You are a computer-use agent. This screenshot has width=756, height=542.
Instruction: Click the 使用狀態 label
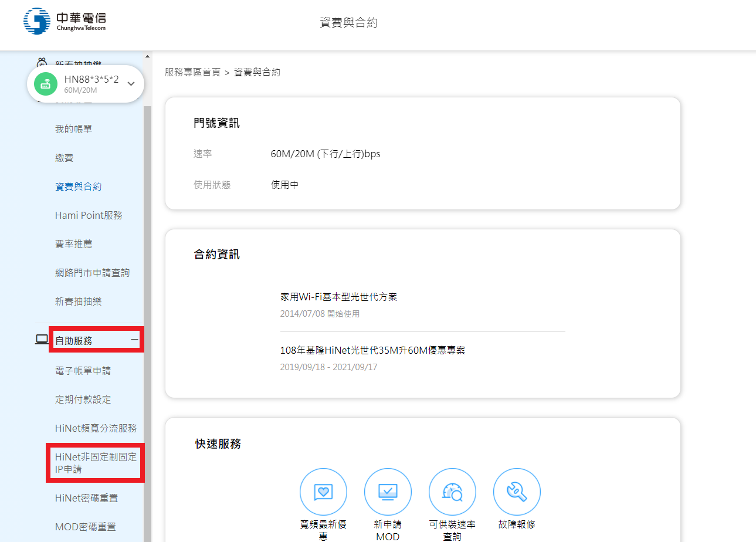click(x=212, y=185)
